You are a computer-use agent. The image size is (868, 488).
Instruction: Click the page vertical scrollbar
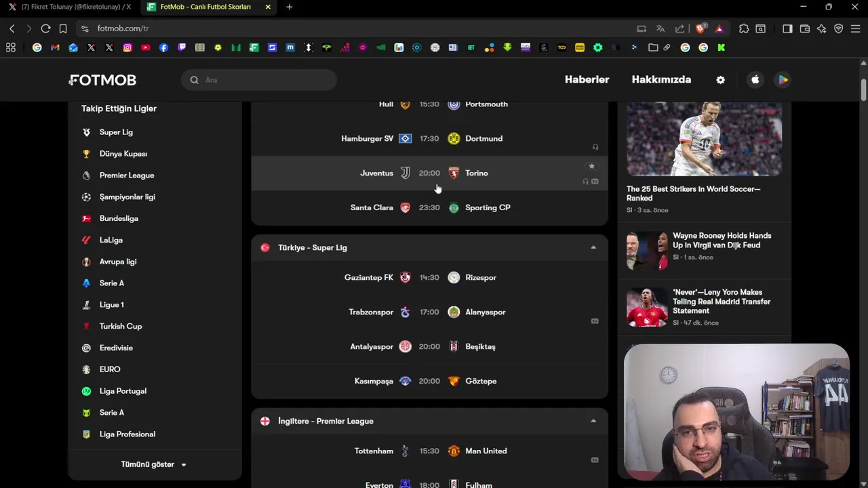tap(863, 90)
